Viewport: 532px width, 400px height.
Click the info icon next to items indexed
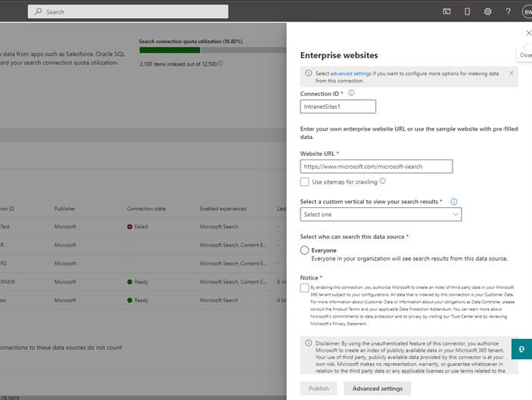pos(220,64)
